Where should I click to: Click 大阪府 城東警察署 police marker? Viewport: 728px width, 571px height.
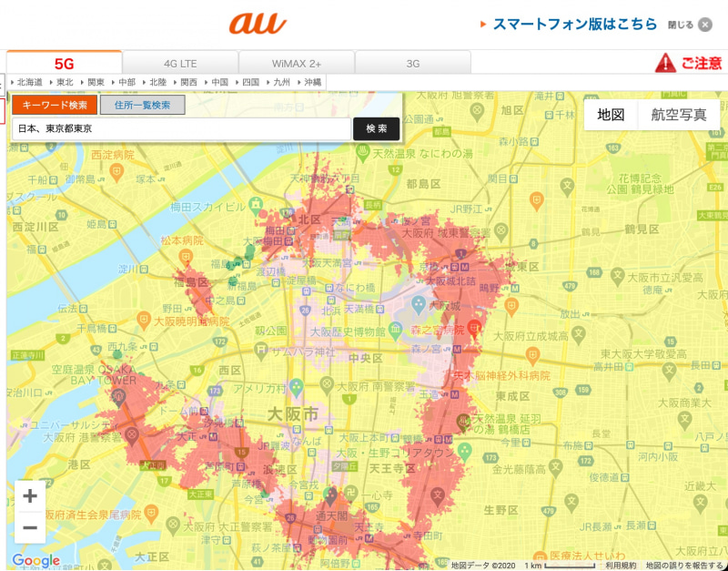pos(500,230)
